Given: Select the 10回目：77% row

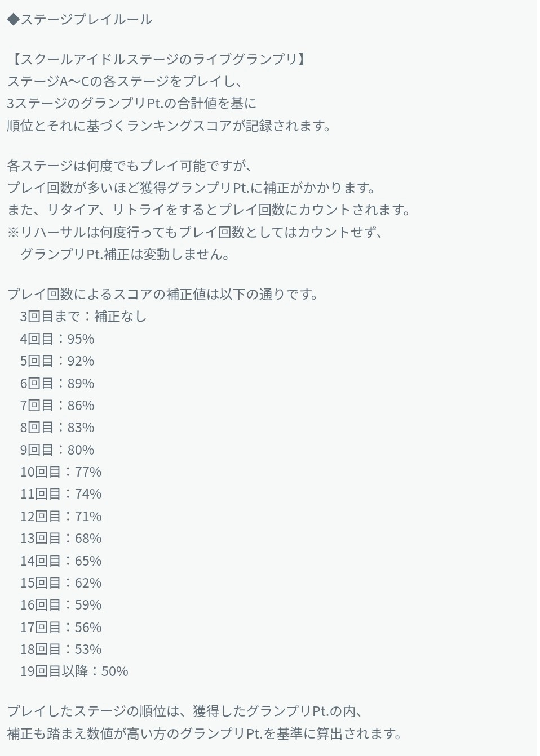Looking at the screenshot, I should (61, 472).
